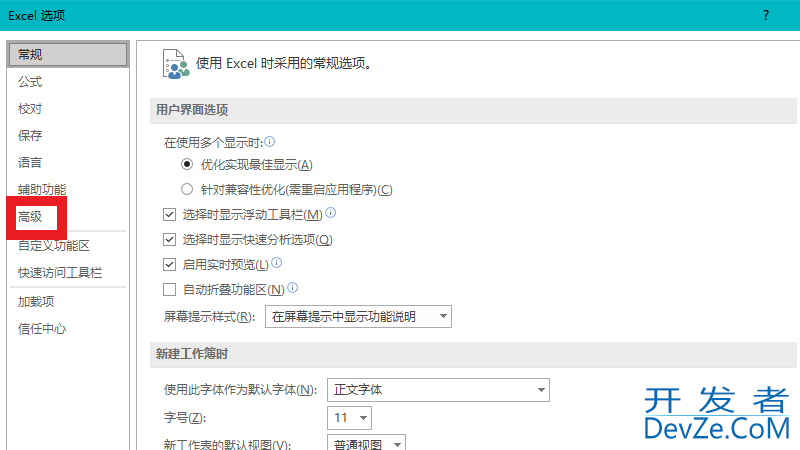Open the 信任中心 category
The height and width of the screenshot is (450, 800).
42,329
